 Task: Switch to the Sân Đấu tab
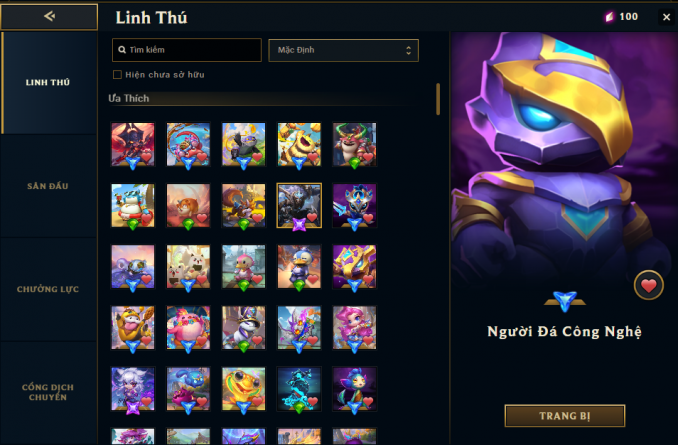click(x=48, y=186)
